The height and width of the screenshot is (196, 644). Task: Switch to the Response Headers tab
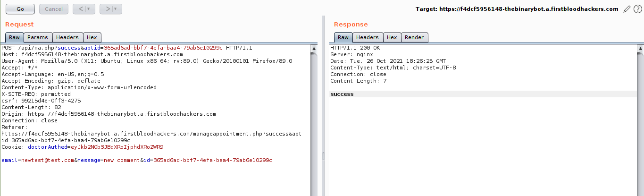click(x=368, y=37)
